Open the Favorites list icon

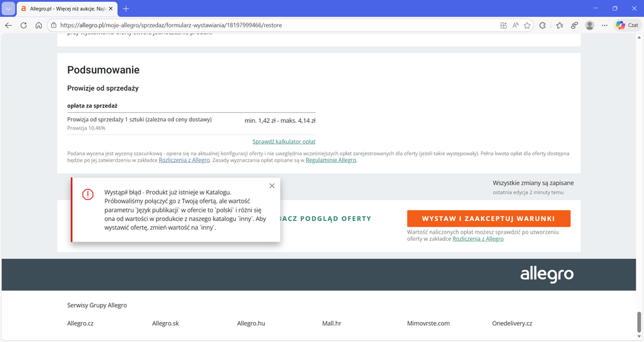pos(560,25)
